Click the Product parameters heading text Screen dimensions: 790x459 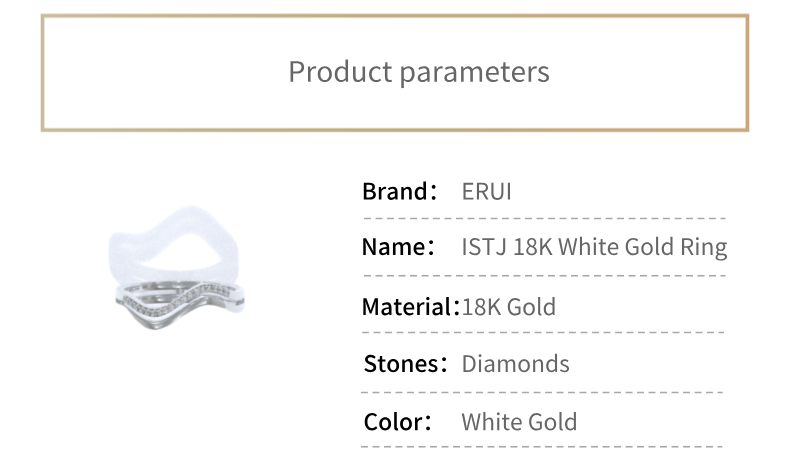click(x=419, y=72)
